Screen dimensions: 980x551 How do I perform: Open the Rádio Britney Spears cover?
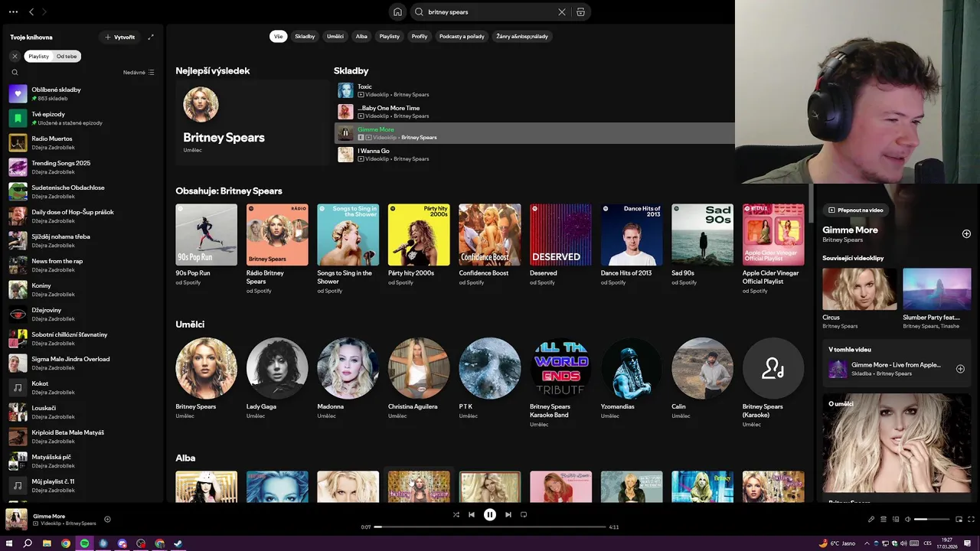[277, 234]
